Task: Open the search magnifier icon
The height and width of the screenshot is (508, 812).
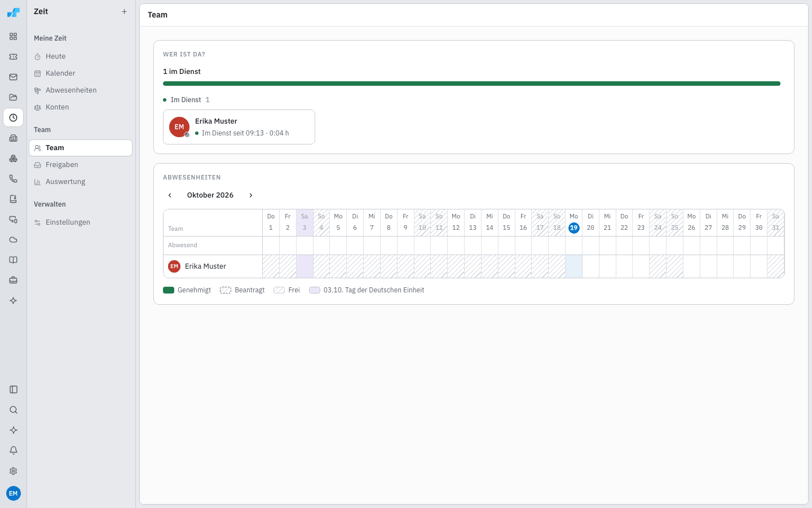Action: (x=14, y=410)
